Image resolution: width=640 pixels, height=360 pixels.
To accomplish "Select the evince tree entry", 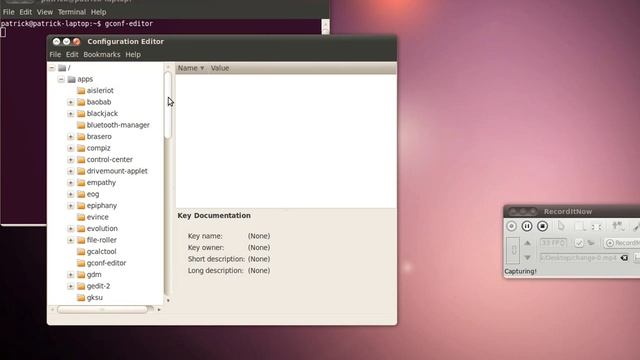I will pos(98,217).
